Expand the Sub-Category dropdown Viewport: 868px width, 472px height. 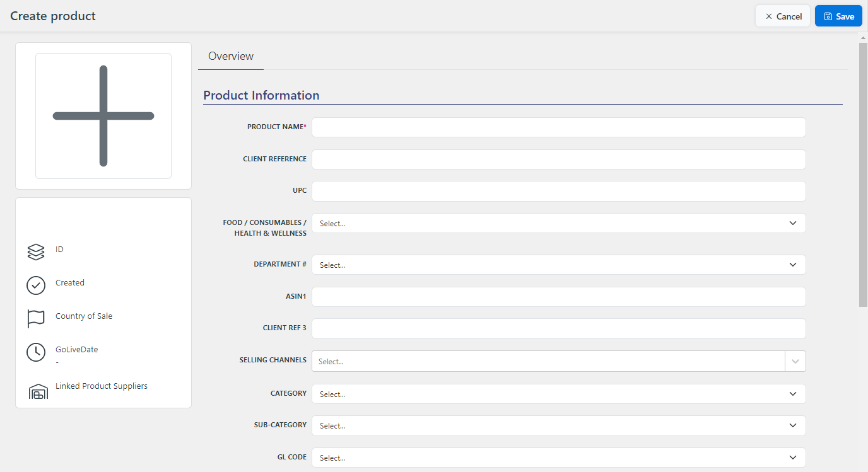(559, 425)
